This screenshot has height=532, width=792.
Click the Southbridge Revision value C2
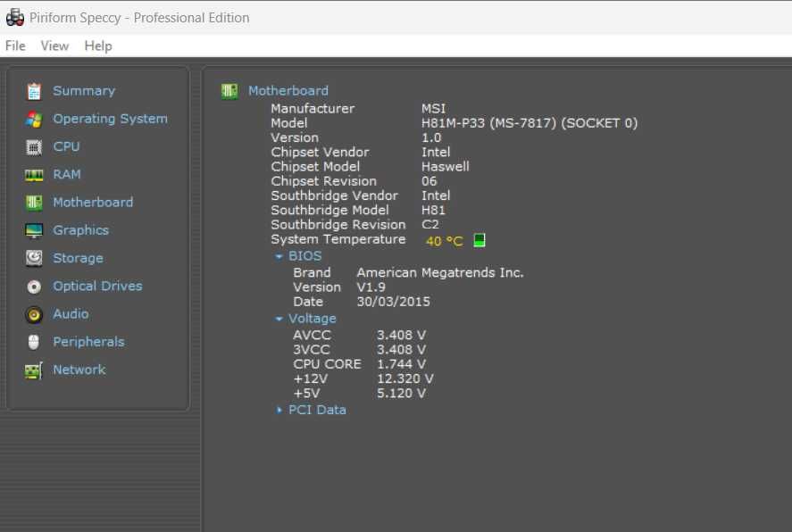click(430, 225)
